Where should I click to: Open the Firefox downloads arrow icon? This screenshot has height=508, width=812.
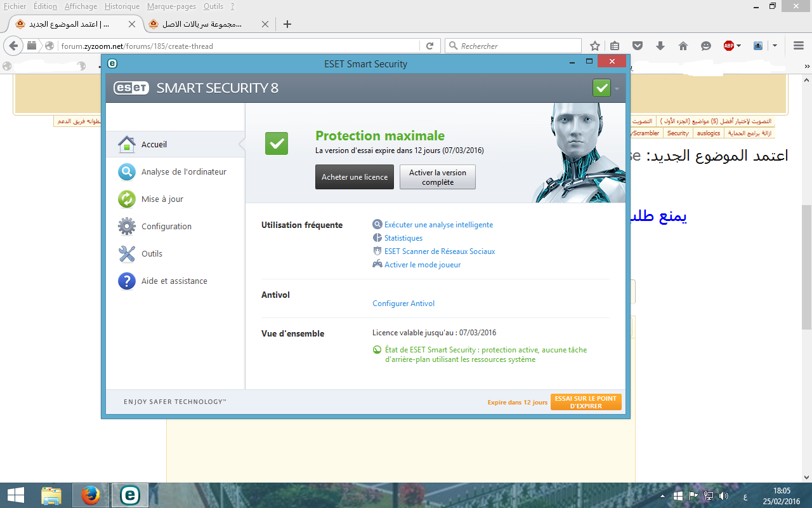(x=660, y=46)
